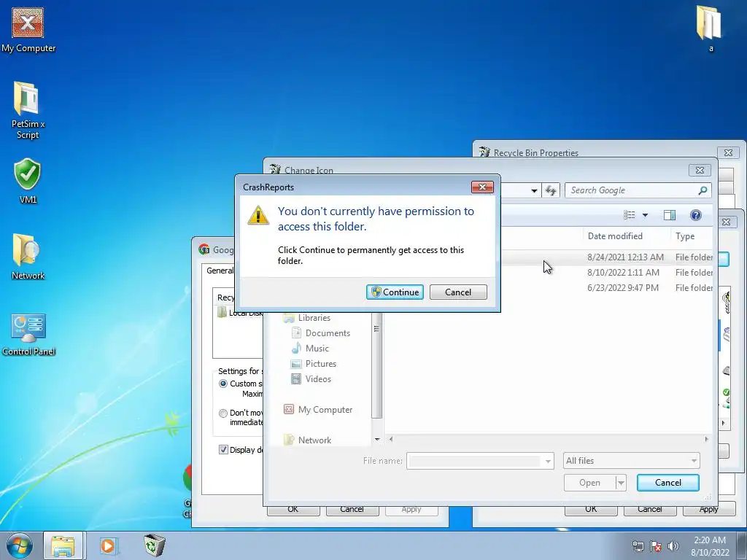Switch to the General tab
Viewport: 747px width, 560px height.
tap(220, 271)
